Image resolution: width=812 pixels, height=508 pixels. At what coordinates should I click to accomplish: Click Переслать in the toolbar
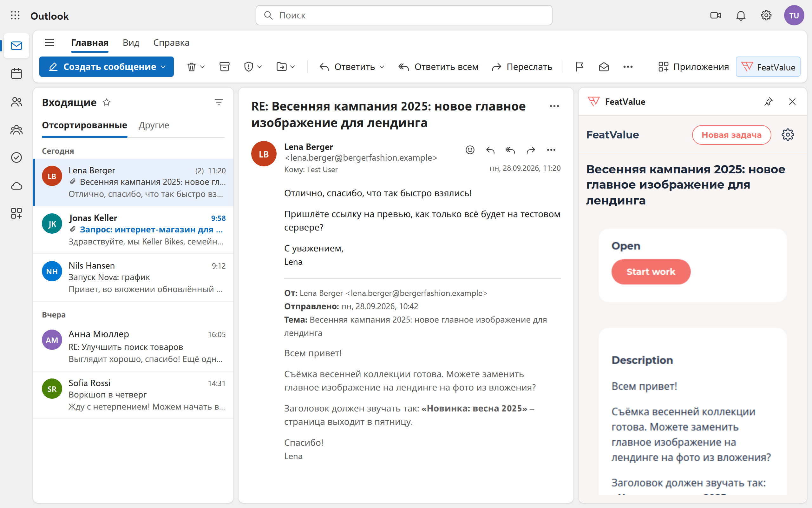tap(522, 67)
